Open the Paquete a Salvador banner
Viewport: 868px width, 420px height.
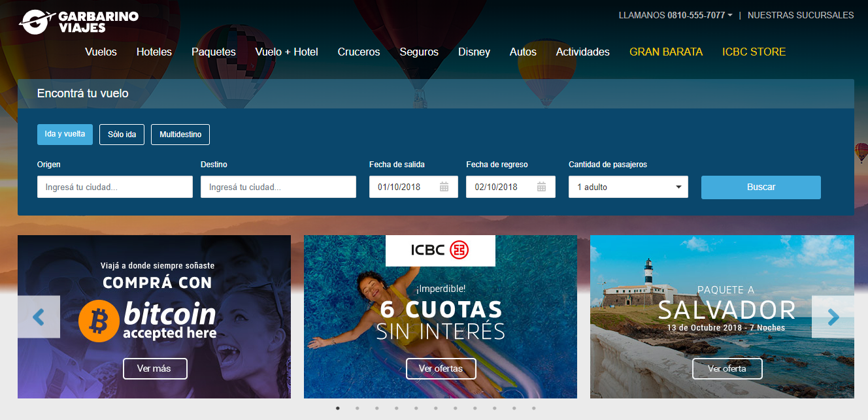[722, 317]
